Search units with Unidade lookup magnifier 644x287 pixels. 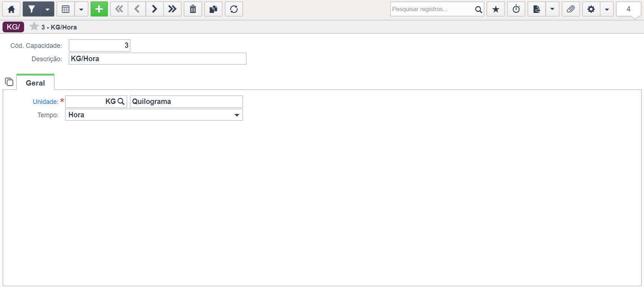pyautogui.click(x=121, y=101)
